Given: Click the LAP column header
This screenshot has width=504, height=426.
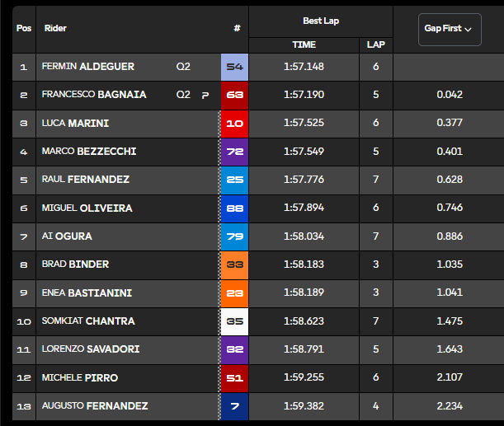Looking at the screenshot, I should click(x=376, y=44).
